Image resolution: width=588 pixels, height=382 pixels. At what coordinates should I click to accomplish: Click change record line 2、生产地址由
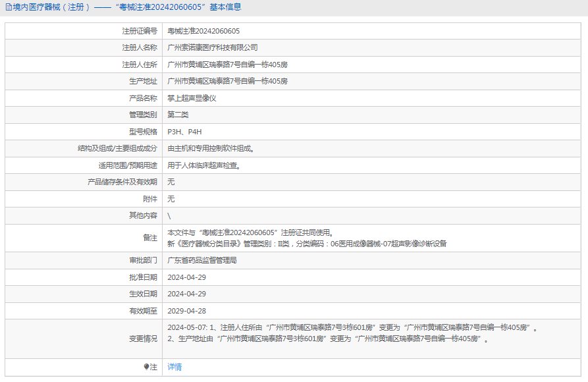328,339
